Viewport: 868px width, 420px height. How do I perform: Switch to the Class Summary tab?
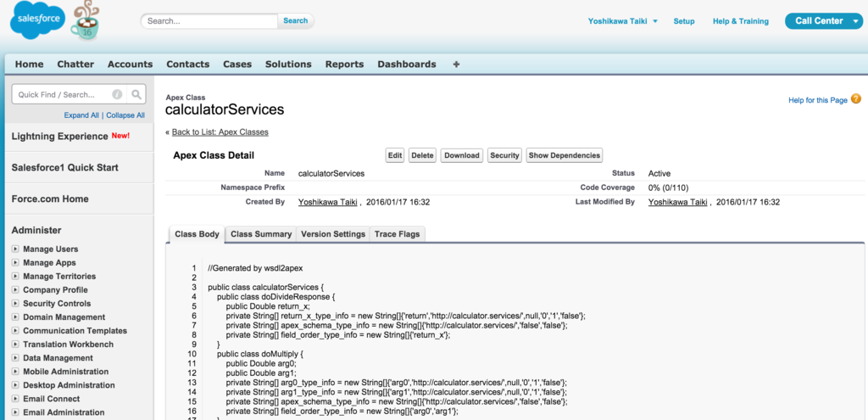261,234
